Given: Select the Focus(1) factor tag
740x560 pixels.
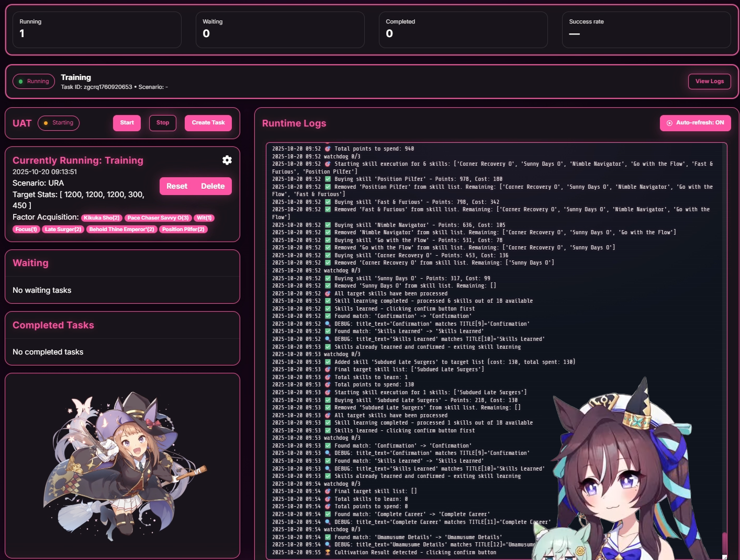Looking at the screenshot, I should click(x=26, y=230).
